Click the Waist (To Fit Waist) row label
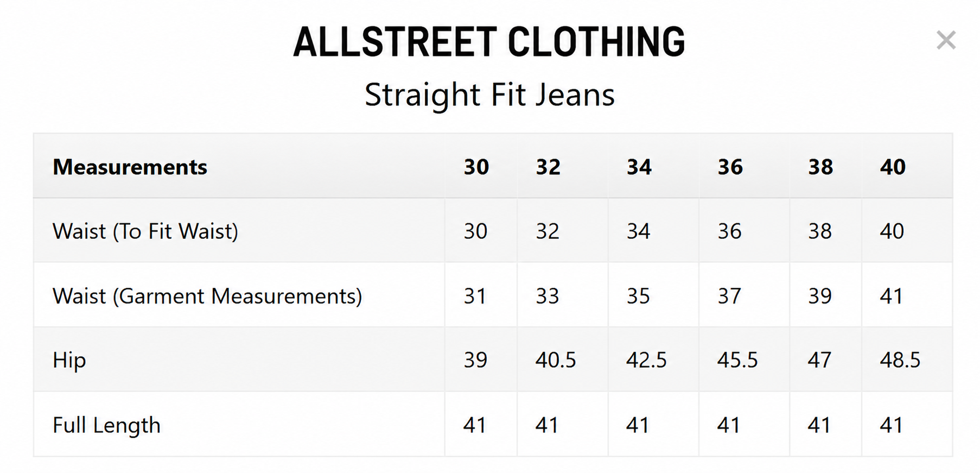 145,231
